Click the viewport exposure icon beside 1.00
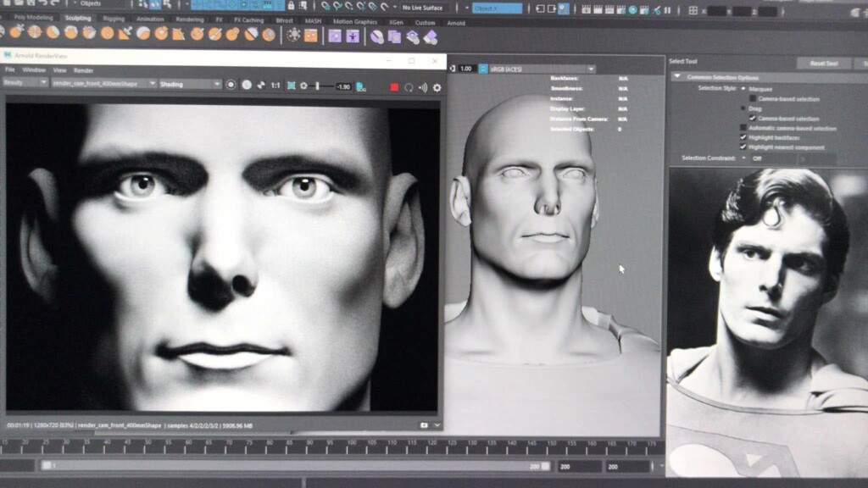This screenshot has height=488, width=868. tap(453, 69)
